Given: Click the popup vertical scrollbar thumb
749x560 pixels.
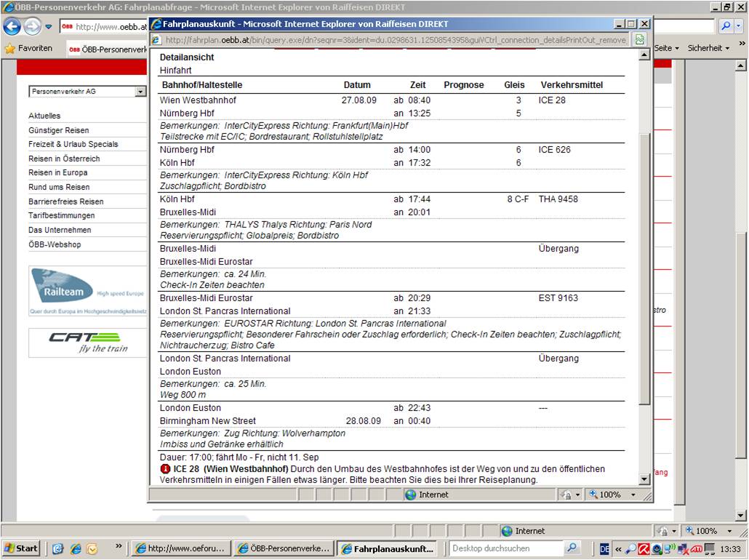Looking at the screenshot, I should (x=644, y=268).
